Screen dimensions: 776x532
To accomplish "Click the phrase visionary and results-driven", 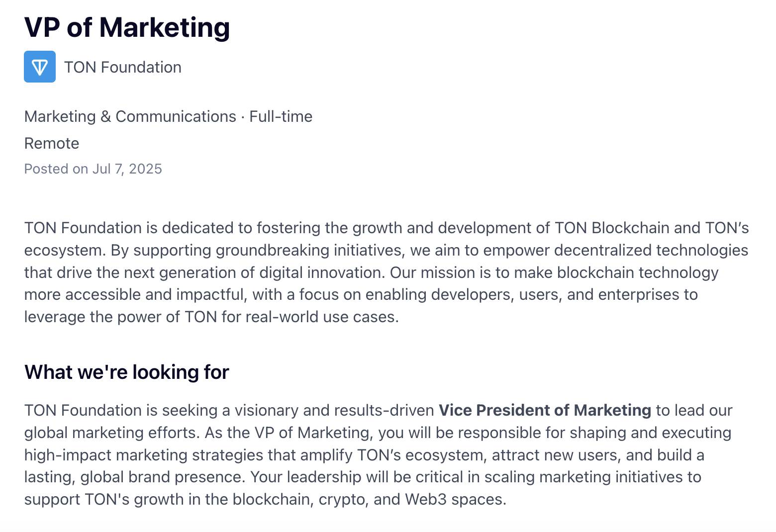I will pos(334,410).
